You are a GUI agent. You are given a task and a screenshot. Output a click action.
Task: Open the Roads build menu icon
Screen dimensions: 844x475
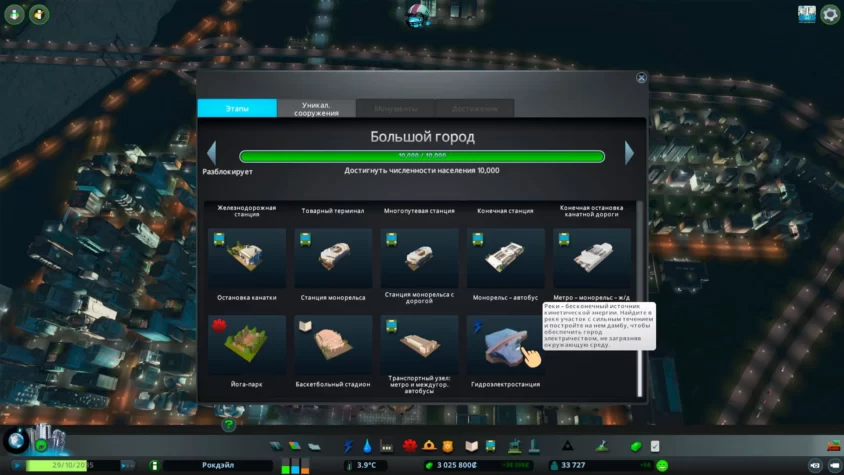point(276,446)
